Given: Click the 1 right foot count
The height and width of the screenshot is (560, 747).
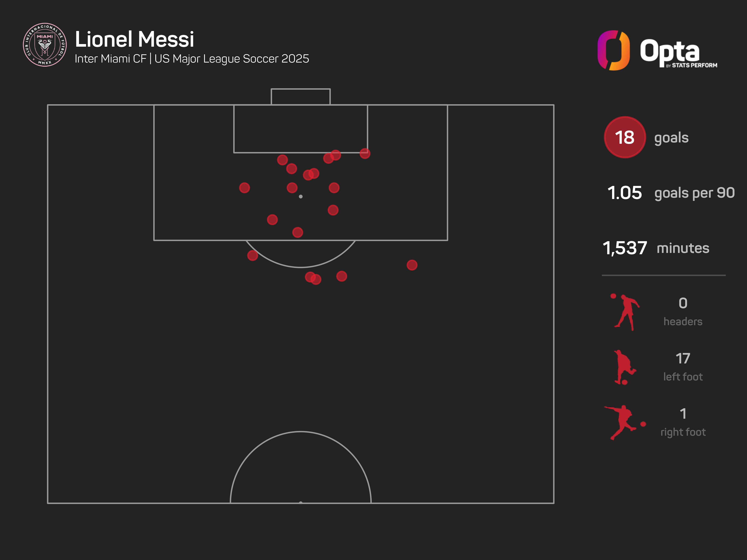Looking at the screenshot, I should click(x=683, y=414).
